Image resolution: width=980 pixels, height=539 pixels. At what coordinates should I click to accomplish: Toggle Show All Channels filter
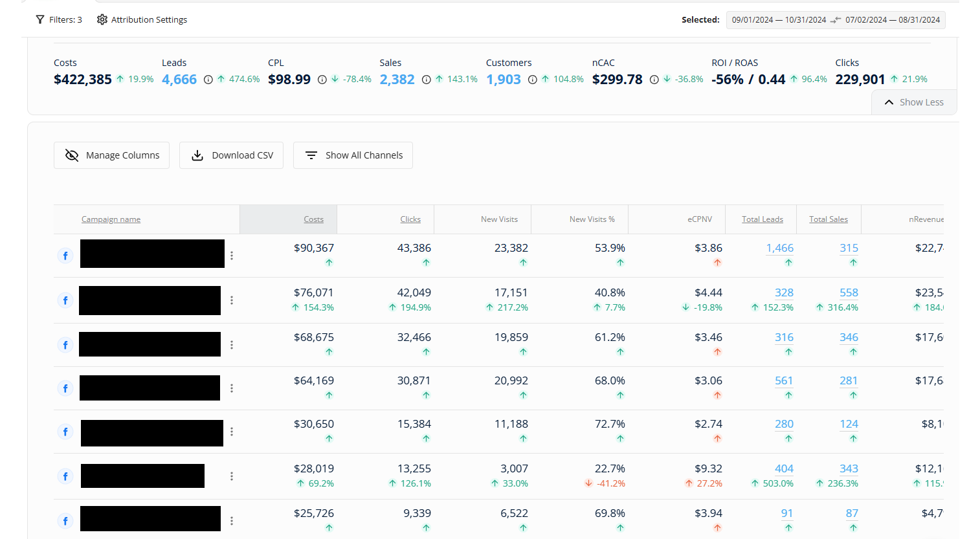coord(353,155)
